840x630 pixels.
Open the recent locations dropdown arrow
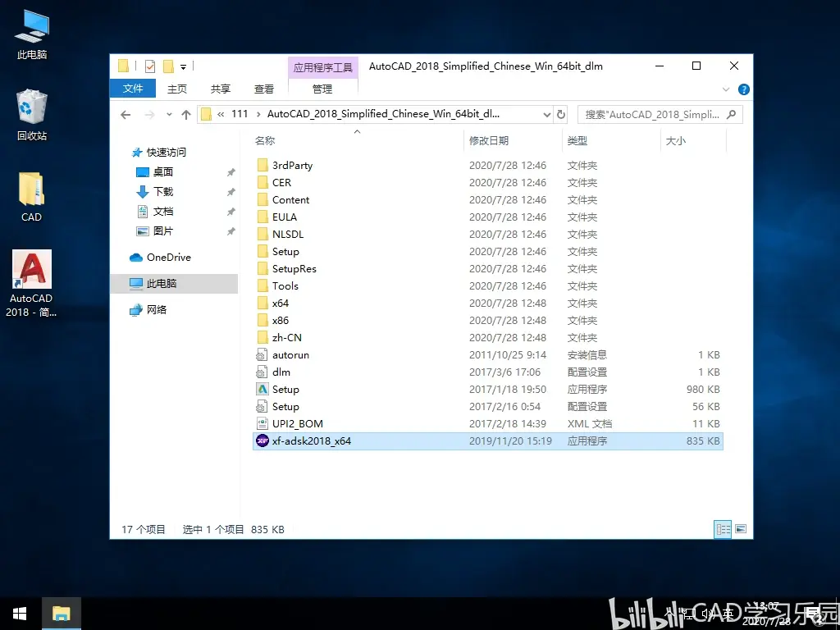pos(169,115)
